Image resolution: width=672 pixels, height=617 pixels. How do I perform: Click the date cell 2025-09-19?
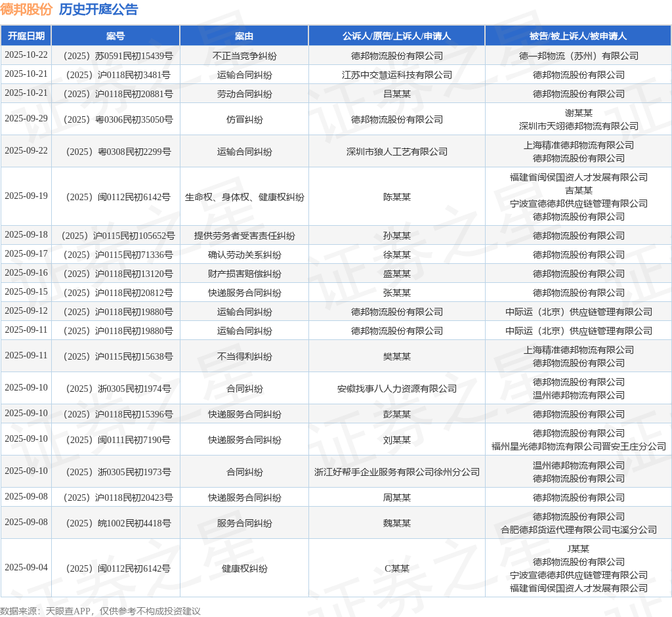(26, 196)
